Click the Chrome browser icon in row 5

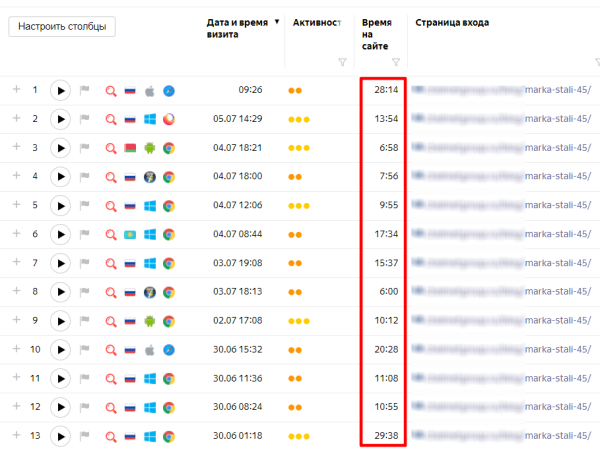point(169,206)
